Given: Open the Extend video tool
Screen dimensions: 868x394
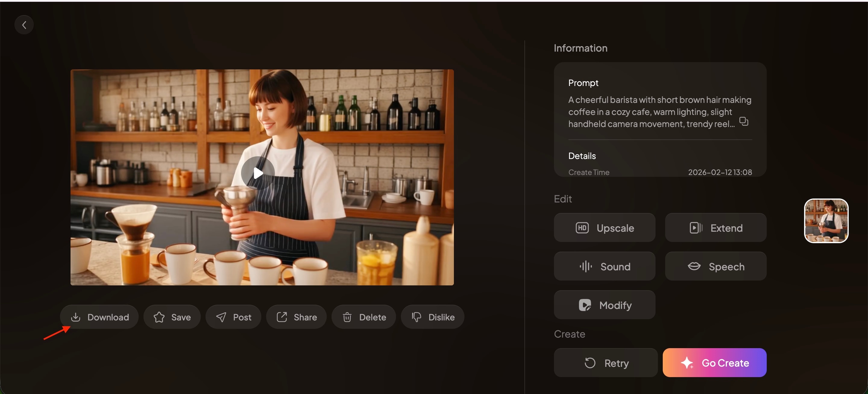Looking at the screenshot, I should point(715,227).
